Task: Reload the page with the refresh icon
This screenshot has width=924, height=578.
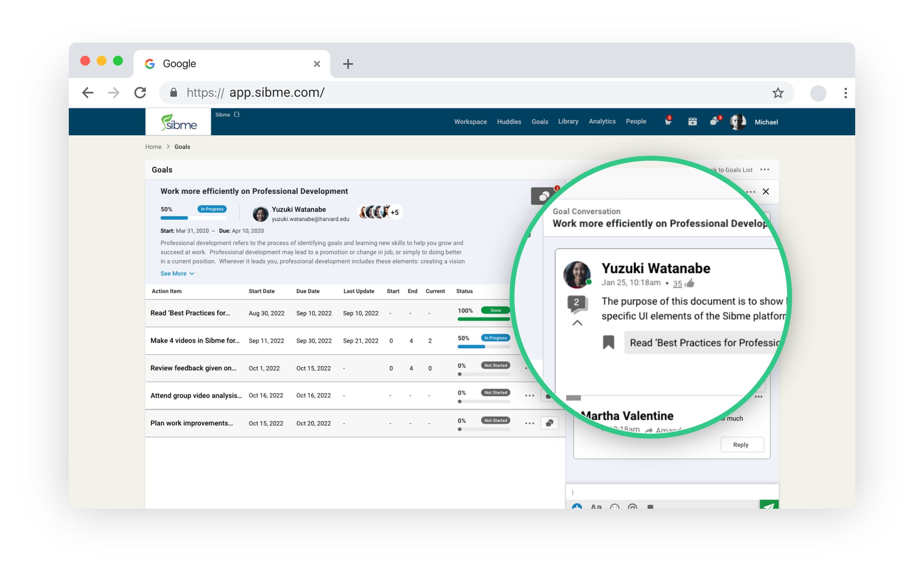Action: [x=140, y=93]
